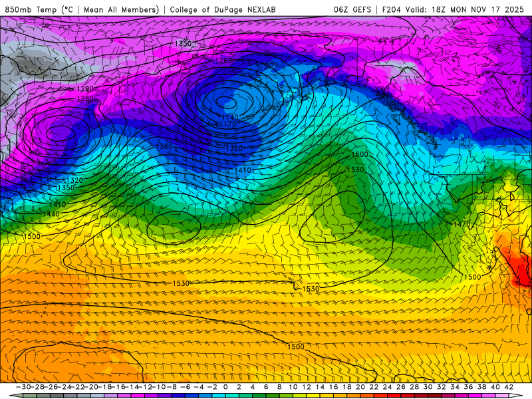This screenshot has width=532, height=399.
Task: Click the 30 legend temperature label
Action: point(428,387)
